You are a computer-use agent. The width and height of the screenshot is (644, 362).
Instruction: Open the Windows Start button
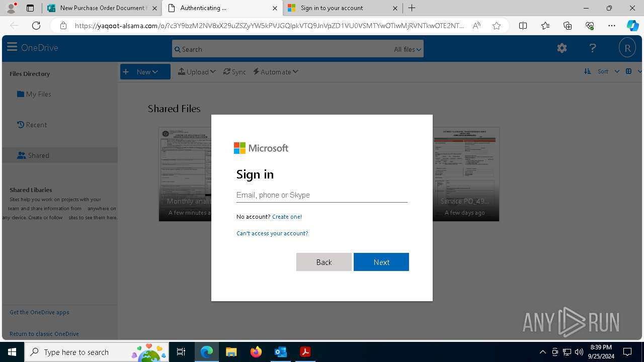point(12,352)
